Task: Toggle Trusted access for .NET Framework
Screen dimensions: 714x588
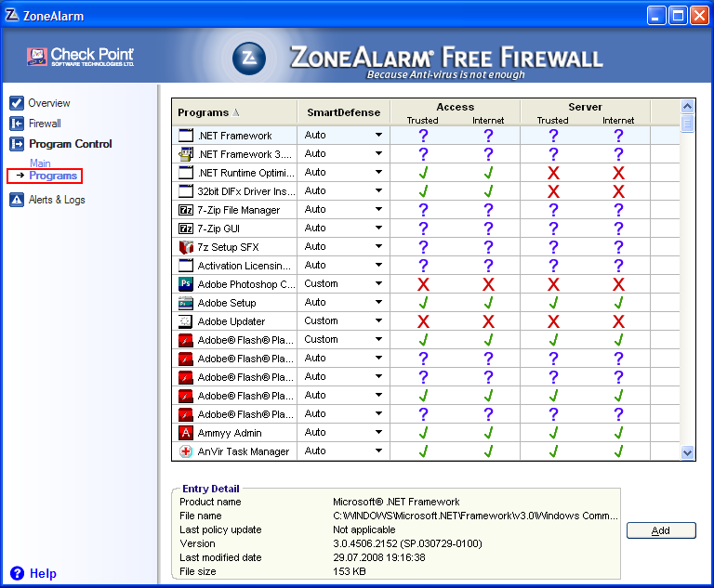Action: (423, 136)
